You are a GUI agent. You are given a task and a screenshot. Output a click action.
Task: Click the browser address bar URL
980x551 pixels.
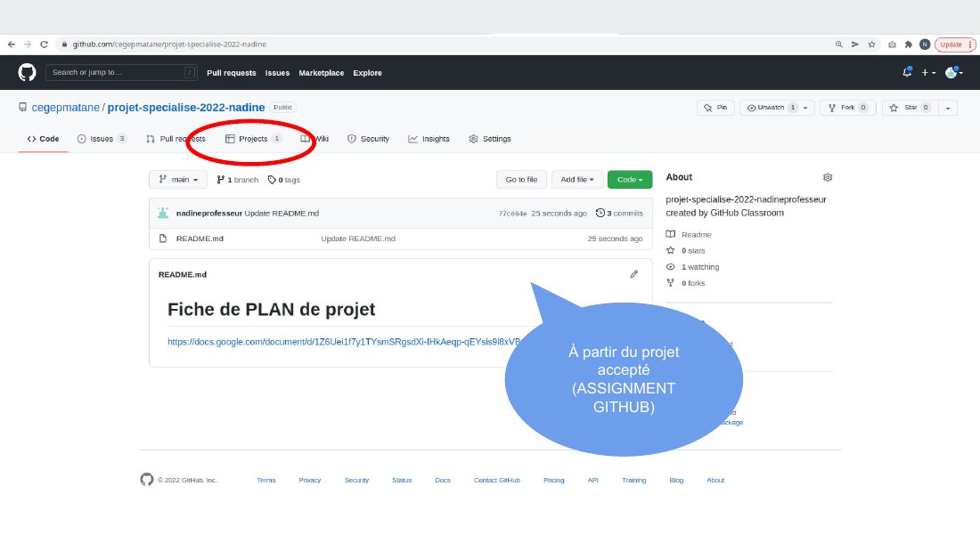(169, 45)
